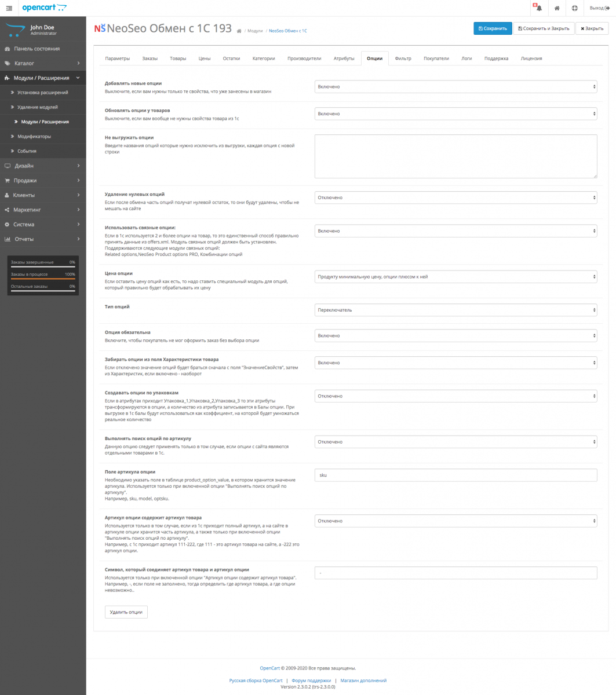Image resolution: width=616 pixels, height=695 pixels.
Task: Open Выполнять поиск опций по артикулу dropdown
Action: coord(455,442)
